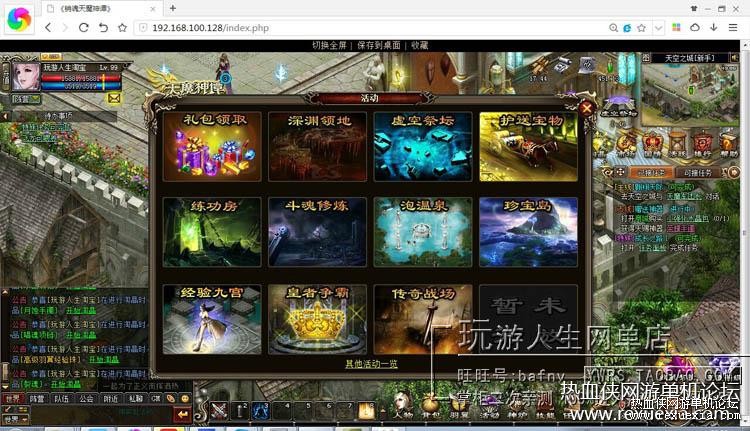The image size is (750, 431).
Task: Open the 礼包领取 gift pack activity
Action: pos(212,146)
